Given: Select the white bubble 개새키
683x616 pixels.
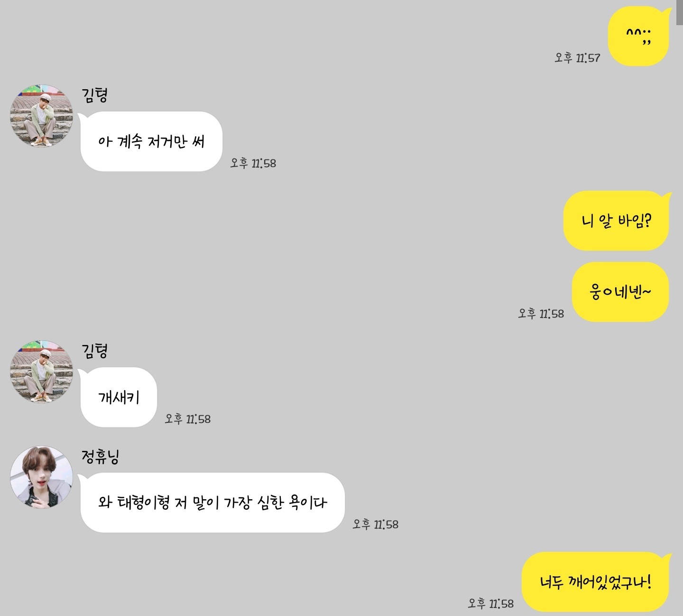Looking at the screenshot, I should click(x=119, y=397).
